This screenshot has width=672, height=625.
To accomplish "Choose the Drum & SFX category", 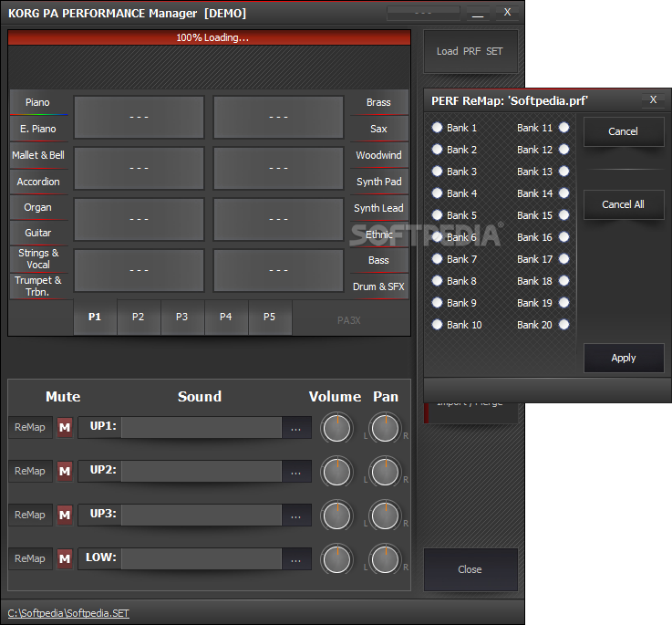I will [379, 286].
